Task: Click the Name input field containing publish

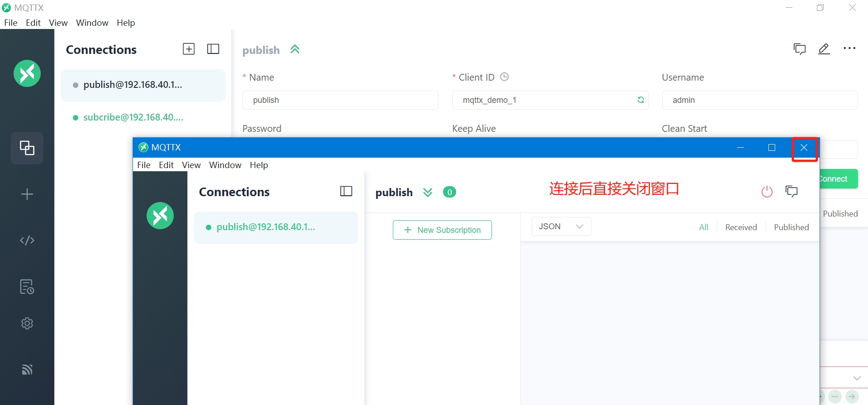Action: (x=340, y=100)
